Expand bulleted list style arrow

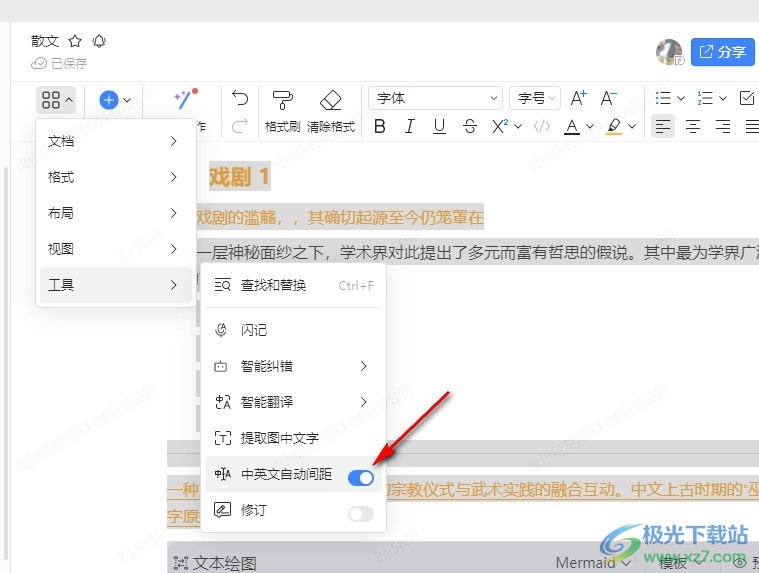pos(681,98)
